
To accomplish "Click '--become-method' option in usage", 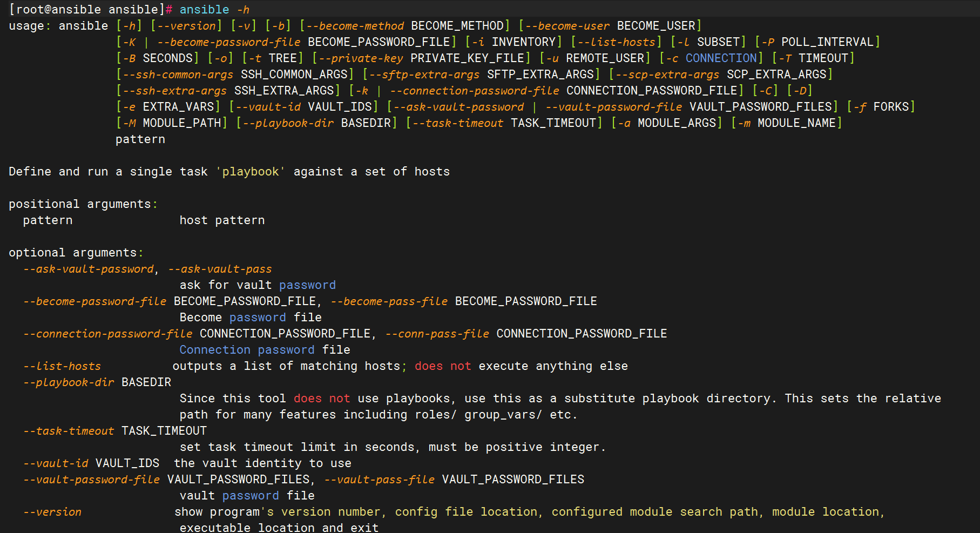I will click(x=355, y=26).
